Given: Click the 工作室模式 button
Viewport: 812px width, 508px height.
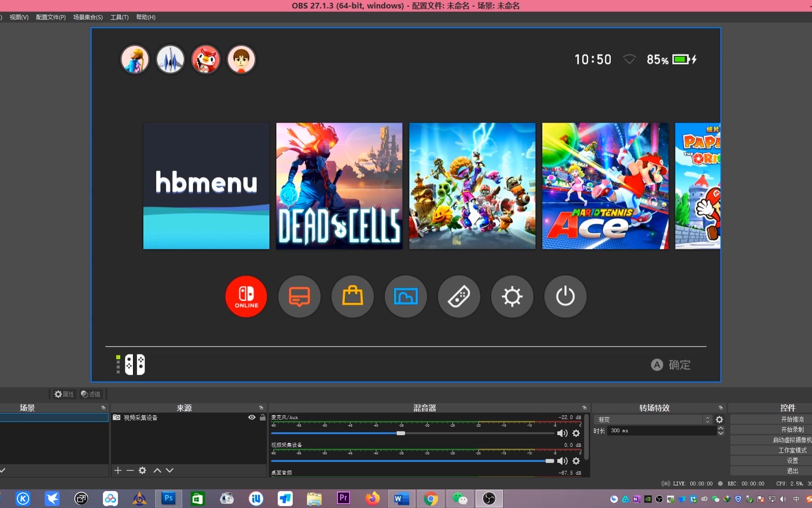Looking at the screenshot, I should click(x=771, y=450).
